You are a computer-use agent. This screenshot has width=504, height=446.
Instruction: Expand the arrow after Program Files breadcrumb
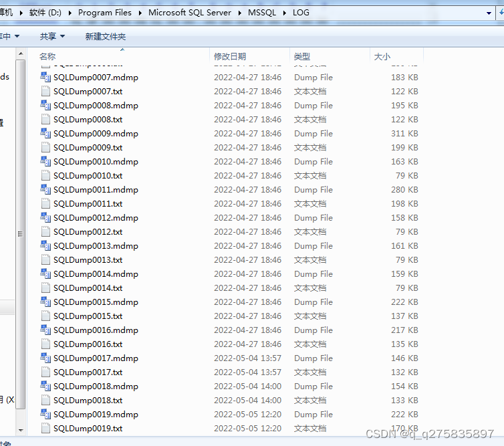pos(140,13)
